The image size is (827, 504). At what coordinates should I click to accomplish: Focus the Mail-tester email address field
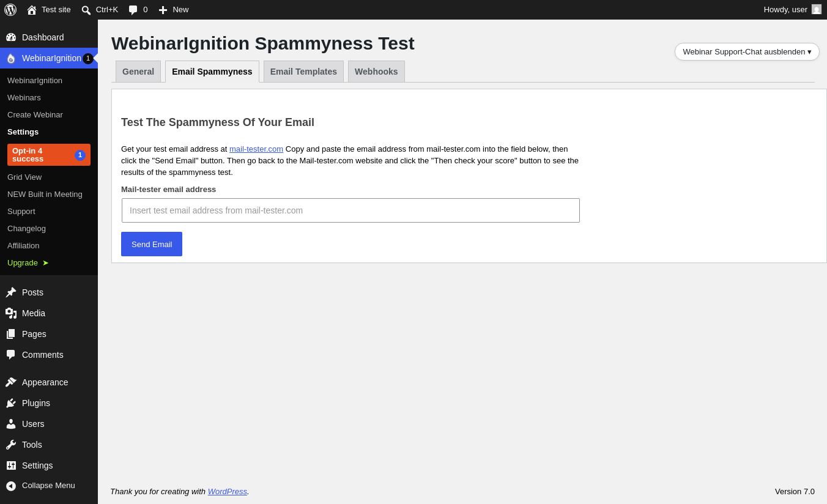(350, 210)
